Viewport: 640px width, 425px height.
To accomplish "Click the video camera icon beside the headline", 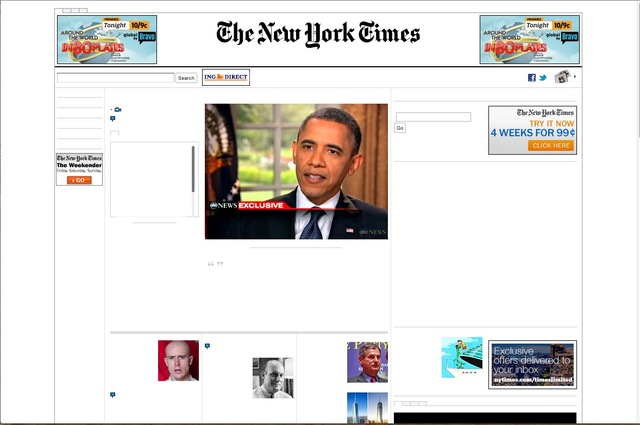I will (118, 109).
